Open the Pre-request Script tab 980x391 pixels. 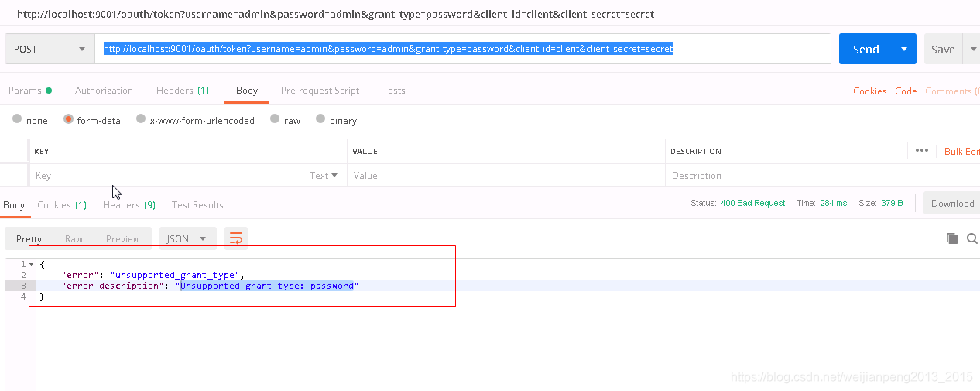click(320, 91)
